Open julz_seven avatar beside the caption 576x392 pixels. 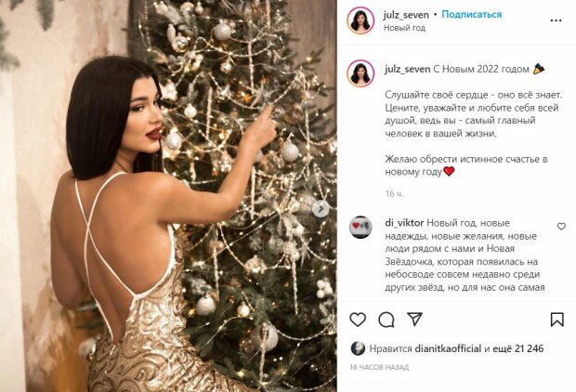360,73
